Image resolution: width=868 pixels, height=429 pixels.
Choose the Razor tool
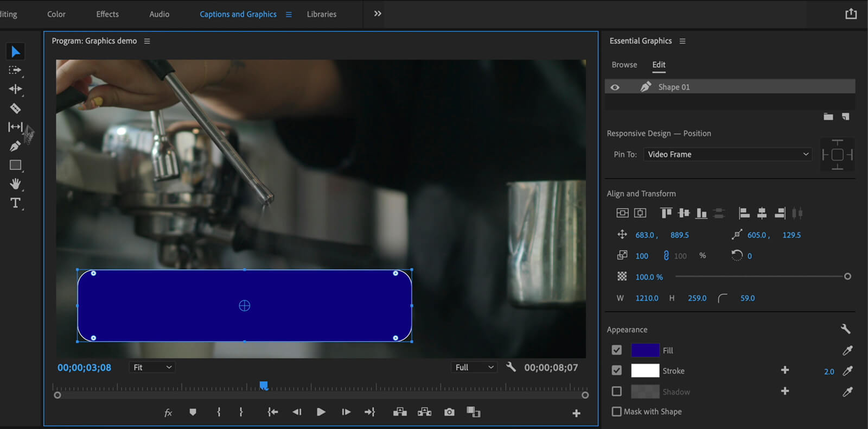click(15, 108)
